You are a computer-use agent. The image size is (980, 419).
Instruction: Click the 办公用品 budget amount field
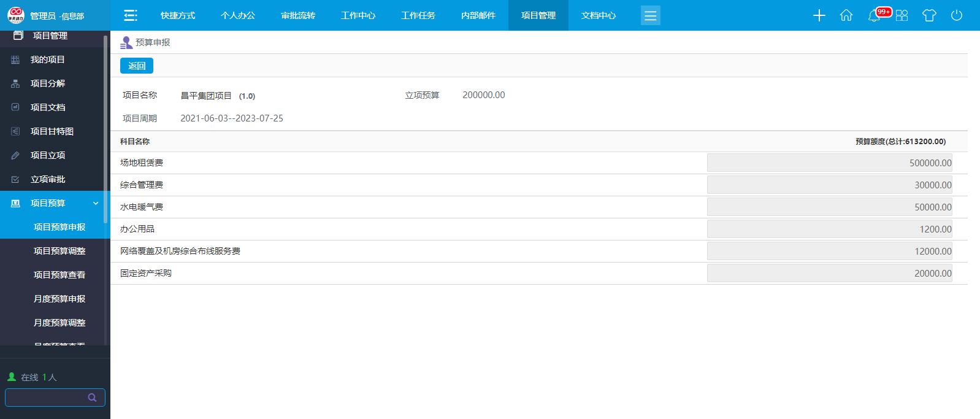(829, 229)
